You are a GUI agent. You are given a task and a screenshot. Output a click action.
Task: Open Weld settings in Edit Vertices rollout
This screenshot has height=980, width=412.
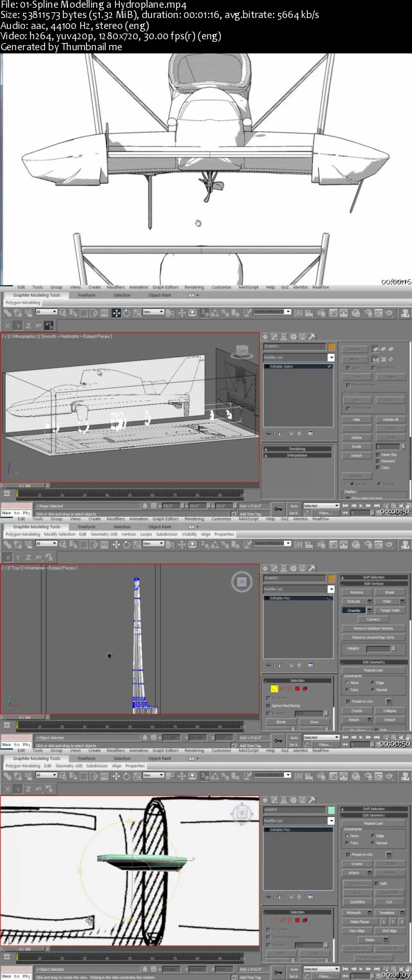402,601
